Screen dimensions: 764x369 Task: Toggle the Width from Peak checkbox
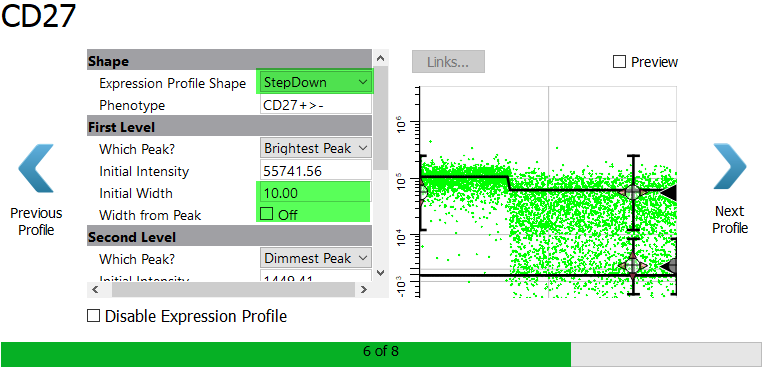coord(267,214)
